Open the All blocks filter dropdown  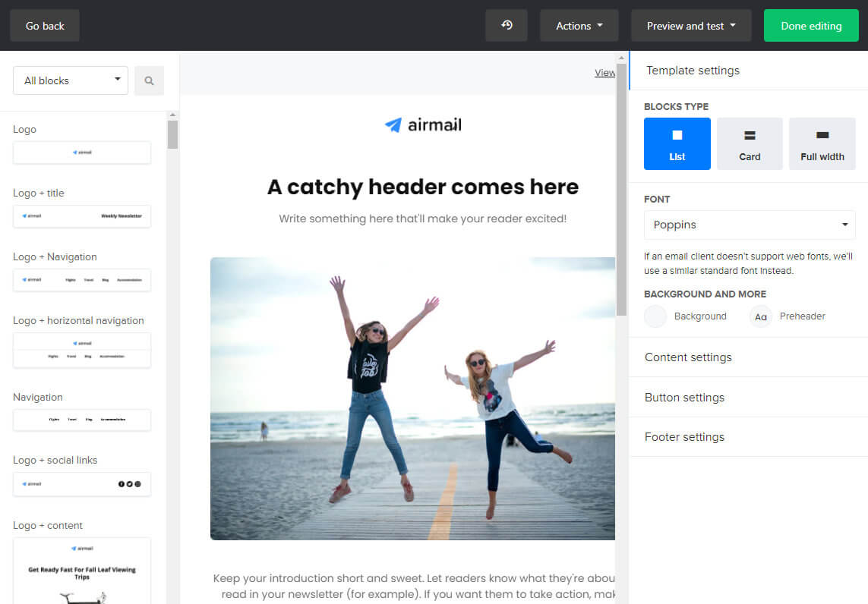(x=70, y=79)
